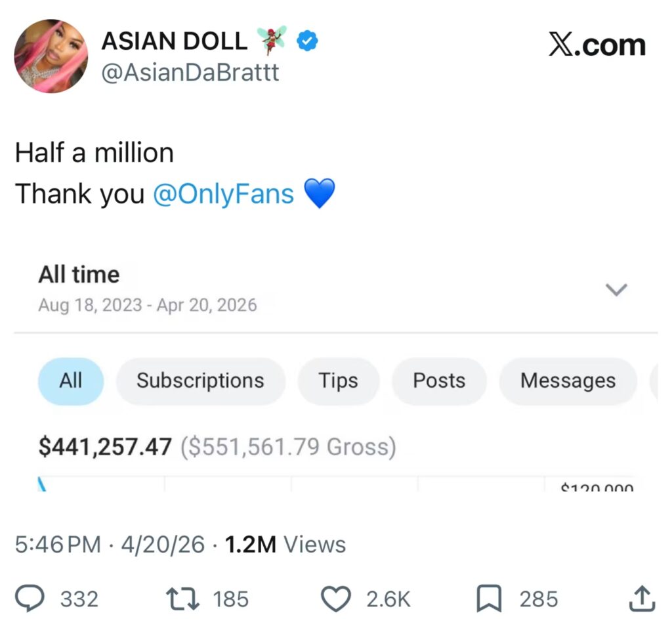The image size is (672, 628).
Task: Open the Posts earnings tab
Action: (438, 381)
